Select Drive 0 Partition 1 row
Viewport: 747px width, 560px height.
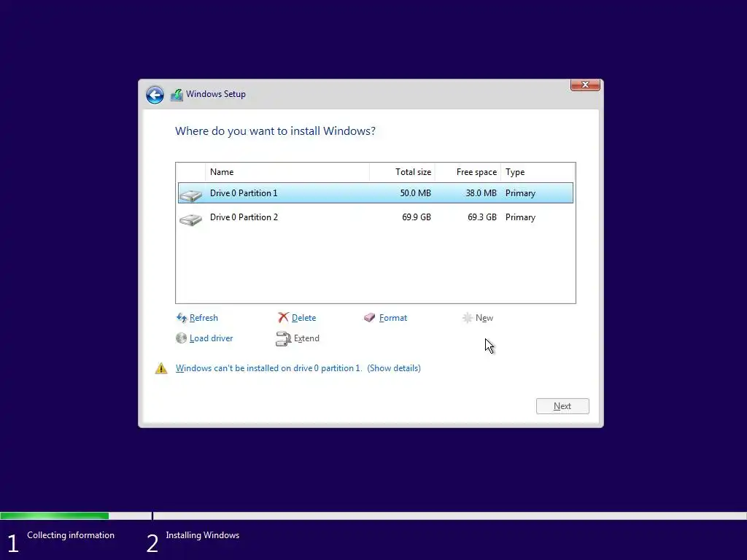click(376, 192)
